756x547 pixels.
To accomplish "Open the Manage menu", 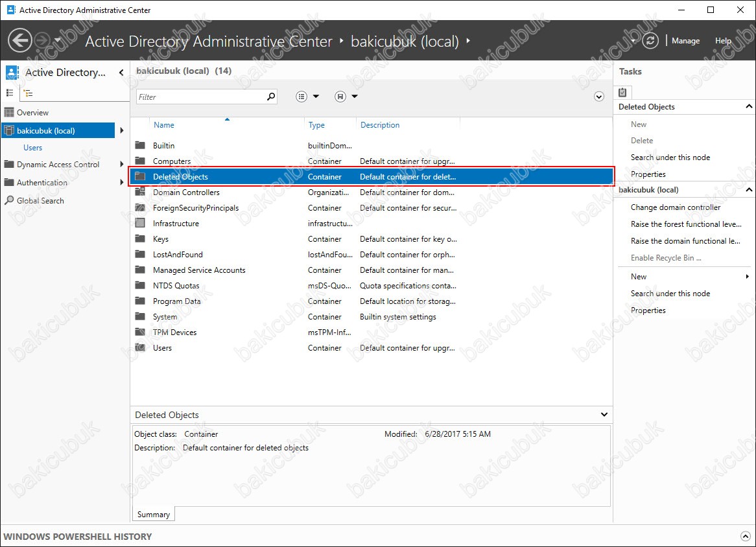I will [x=685, y=41].
